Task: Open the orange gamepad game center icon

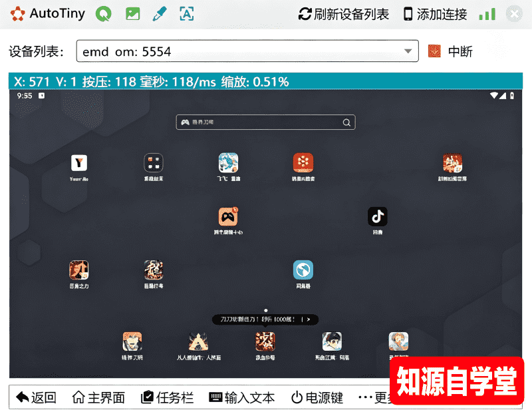Action: [228, 216]
